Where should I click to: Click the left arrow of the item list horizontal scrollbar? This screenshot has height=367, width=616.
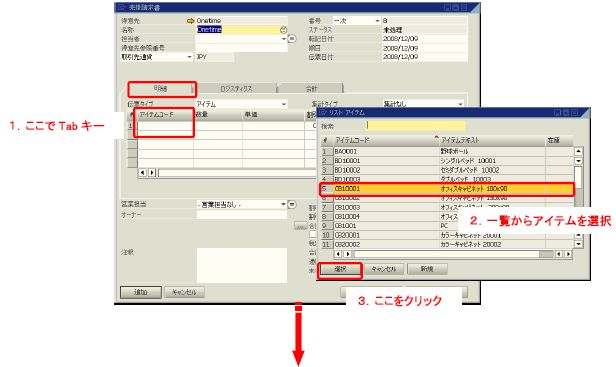pyautogui.click(x=338, y=254)
